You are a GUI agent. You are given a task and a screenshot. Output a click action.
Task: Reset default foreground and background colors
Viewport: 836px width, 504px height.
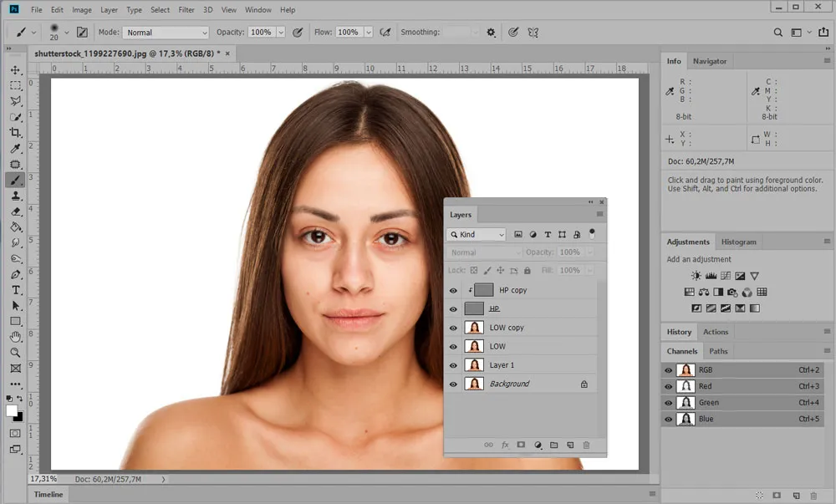pos(9,399)
